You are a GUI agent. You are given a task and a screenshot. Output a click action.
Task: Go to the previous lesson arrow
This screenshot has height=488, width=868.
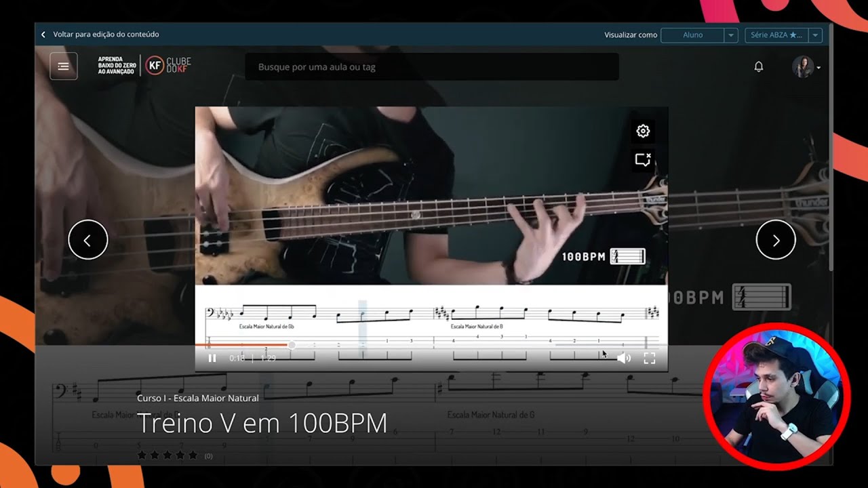(x=88, y=240)
